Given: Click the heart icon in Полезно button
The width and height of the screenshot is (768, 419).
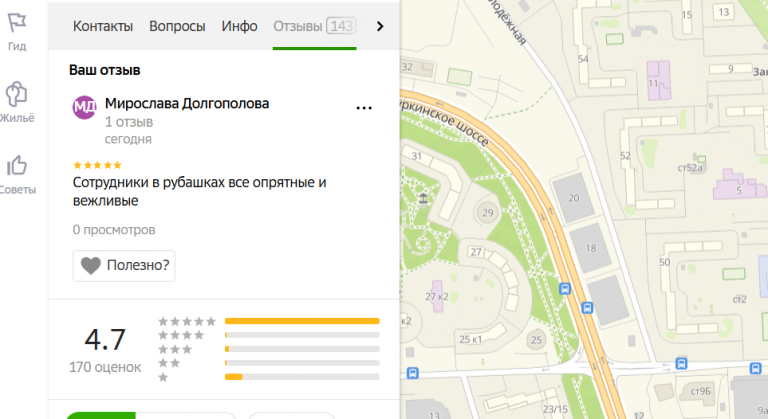Looking at the screenshot, I should pos(91,266).
